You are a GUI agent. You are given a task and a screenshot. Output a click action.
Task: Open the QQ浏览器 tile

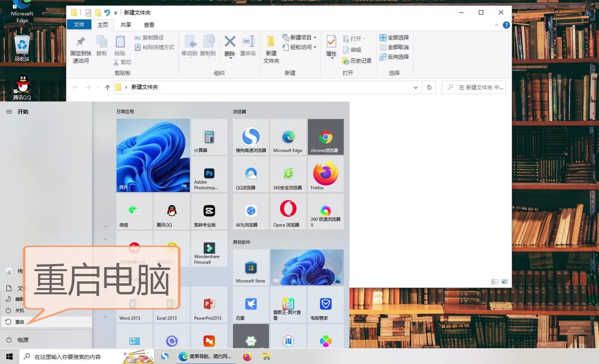tap(251, 174)
